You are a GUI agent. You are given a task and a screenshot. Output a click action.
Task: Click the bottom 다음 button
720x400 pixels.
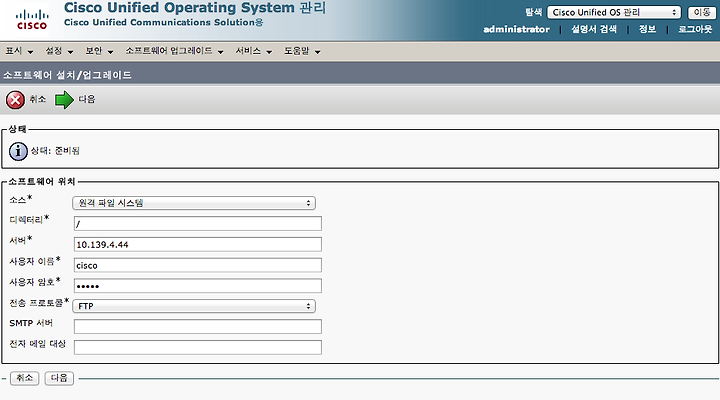click(x=59, y=378)
